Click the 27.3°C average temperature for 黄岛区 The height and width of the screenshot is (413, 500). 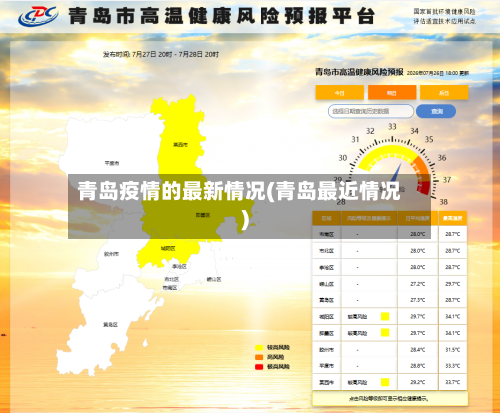coord(418,300)
